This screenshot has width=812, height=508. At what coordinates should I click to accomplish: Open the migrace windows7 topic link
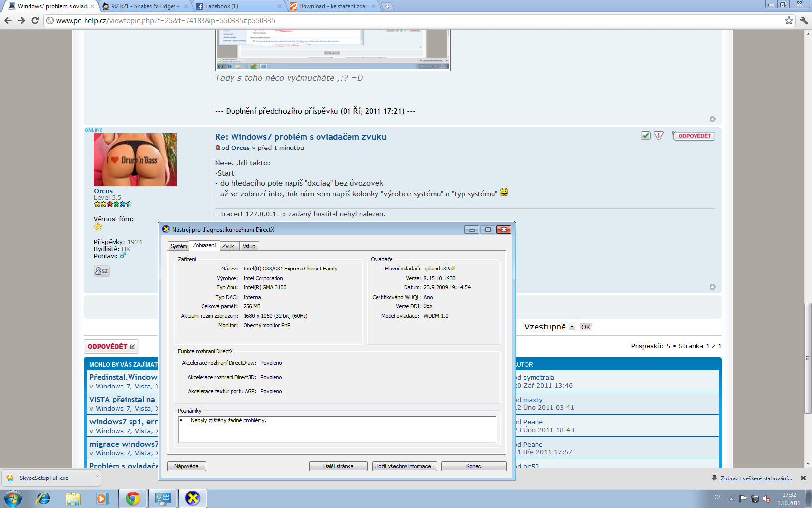[123, 444]
